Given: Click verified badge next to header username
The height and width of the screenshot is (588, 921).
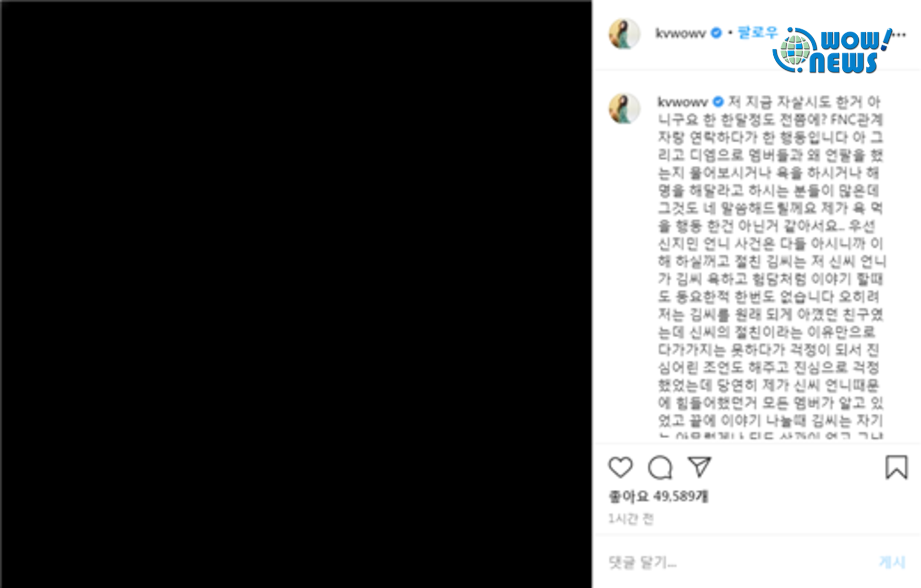Looking at the screenshot, I should click(716, 33).
